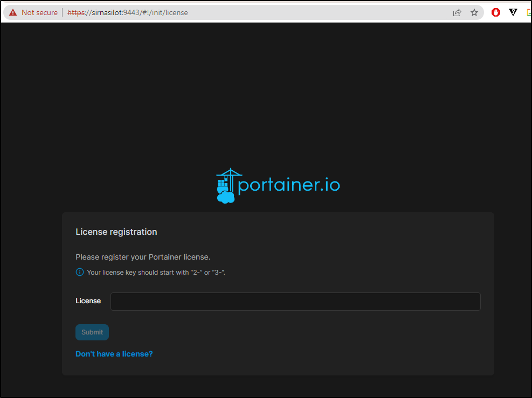The image size is (532, 398).
Task: Click "Please register your Portainer license." text
Action: pyautogui.click(x=143, y=257)
